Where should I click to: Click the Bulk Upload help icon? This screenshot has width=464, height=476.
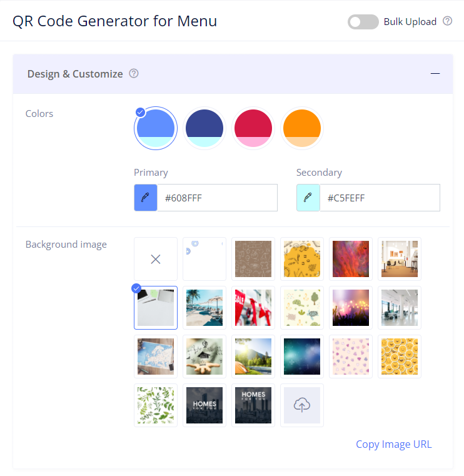point(447,21)
